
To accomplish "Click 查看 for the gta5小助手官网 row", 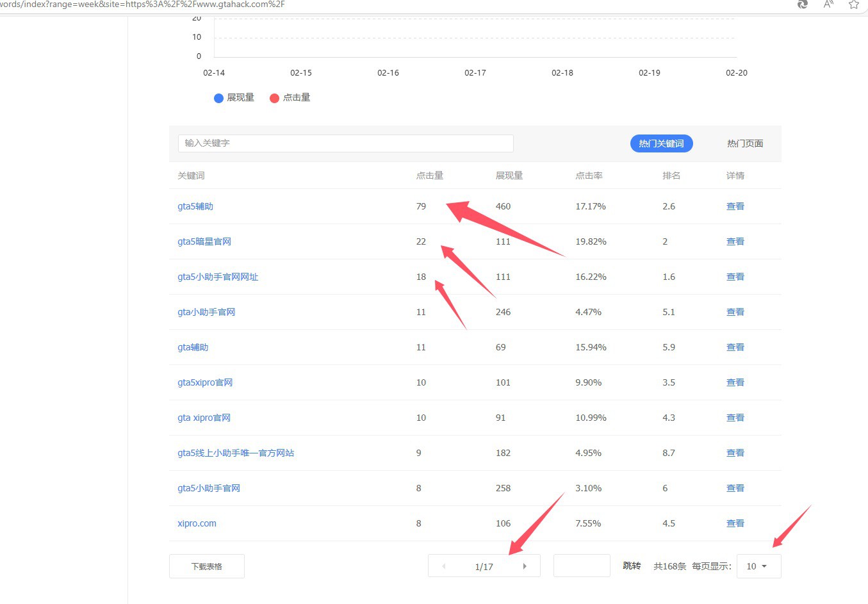I will pos(735,488).
